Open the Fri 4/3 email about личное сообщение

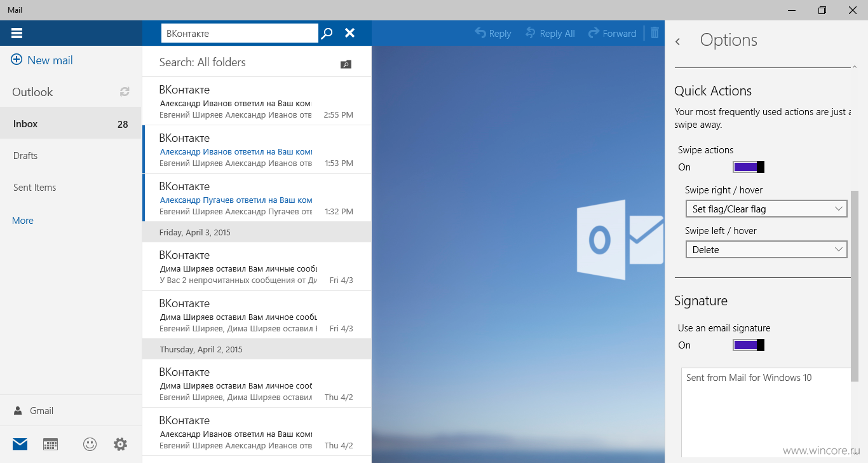point(257,315)
